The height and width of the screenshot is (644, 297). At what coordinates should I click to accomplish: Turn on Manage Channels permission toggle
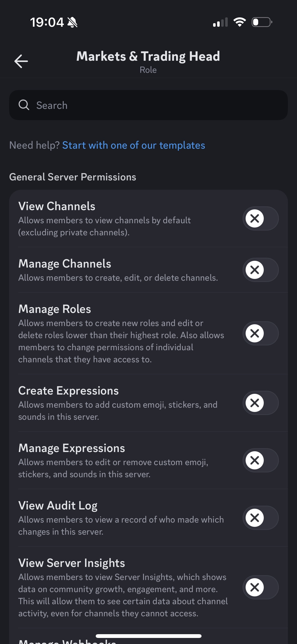point(260,270)
